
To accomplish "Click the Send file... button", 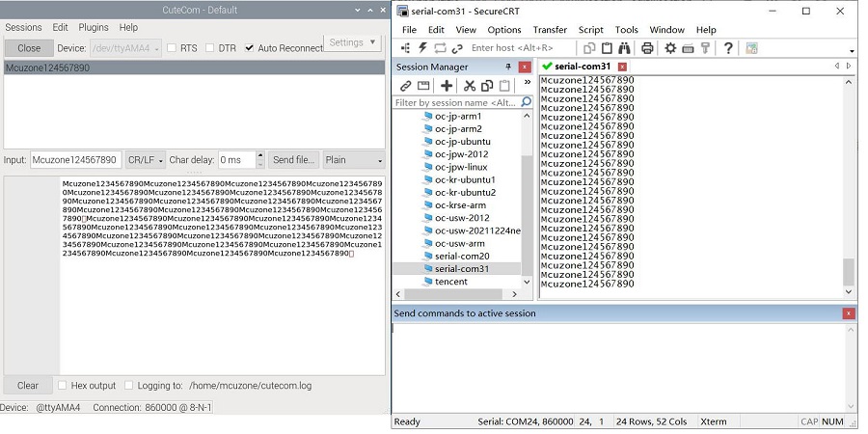I will point(294,160).
